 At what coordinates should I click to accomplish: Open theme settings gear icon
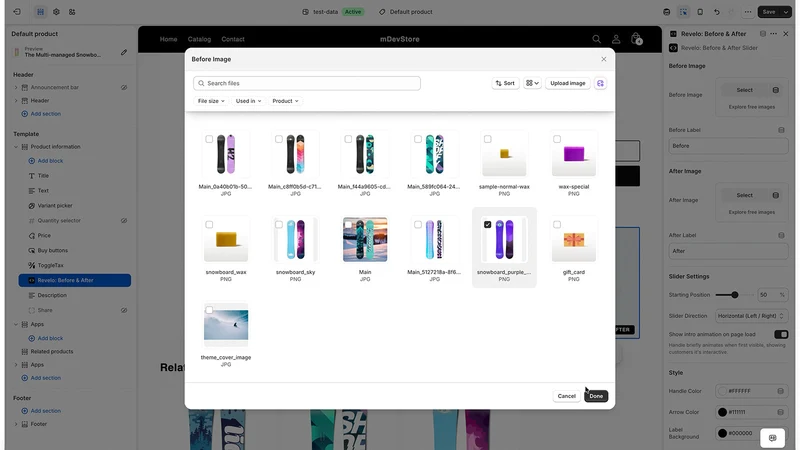56,12
